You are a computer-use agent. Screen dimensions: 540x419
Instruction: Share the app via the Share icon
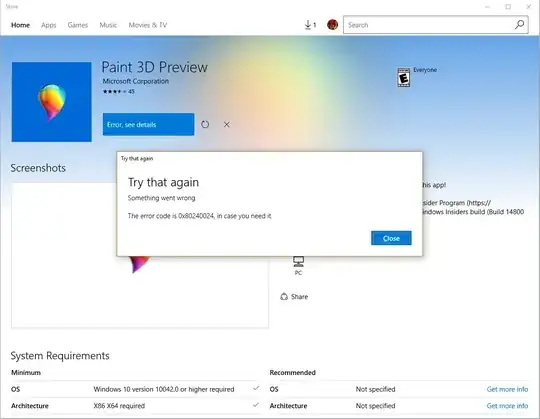294,297
